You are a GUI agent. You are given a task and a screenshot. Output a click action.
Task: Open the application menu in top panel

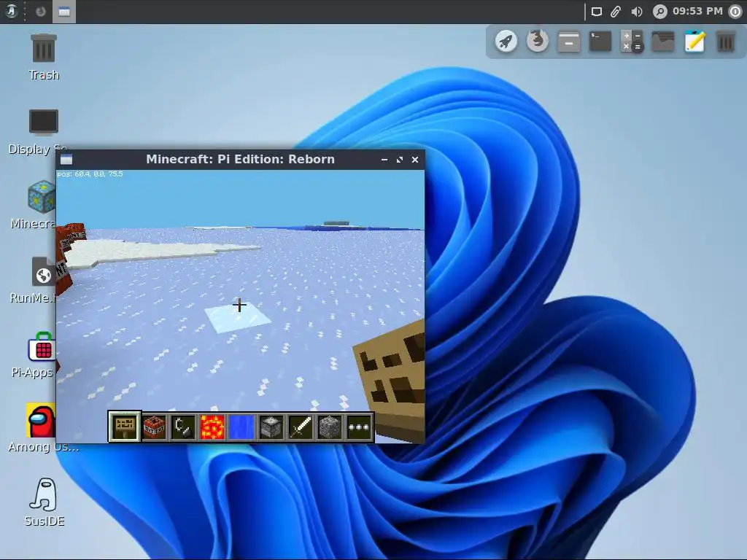coord(12,11)
